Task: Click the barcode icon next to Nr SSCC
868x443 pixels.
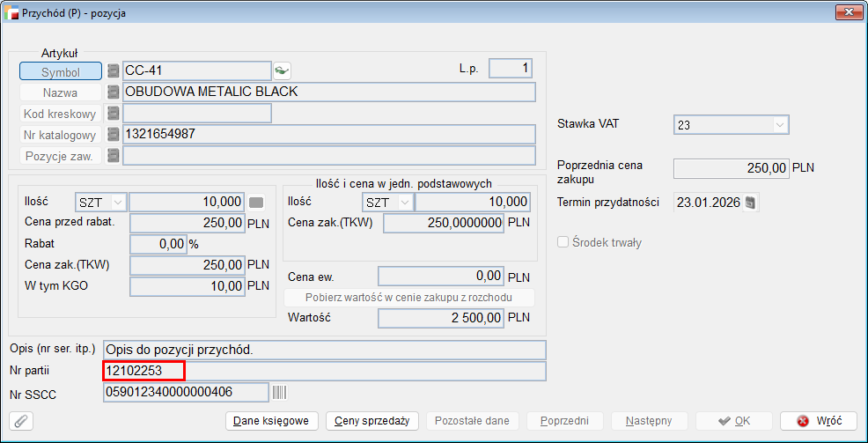Action: click(280, 393)
